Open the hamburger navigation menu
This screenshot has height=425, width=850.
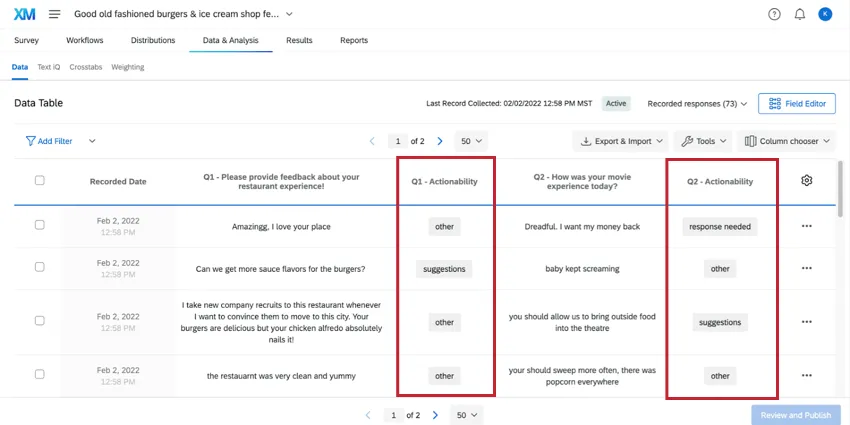(x=54, y=14)
